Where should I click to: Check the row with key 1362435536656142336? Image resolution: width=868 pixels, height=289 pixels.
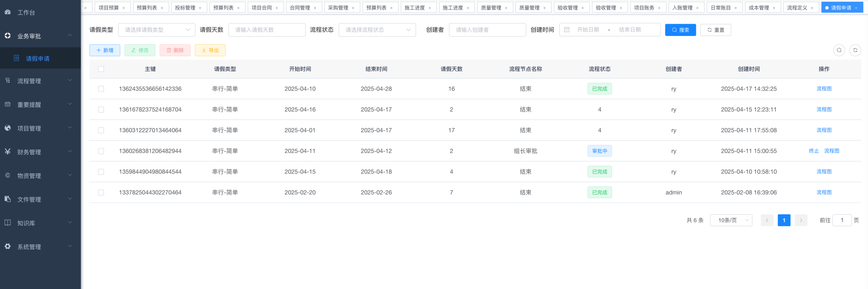(101, 89)
